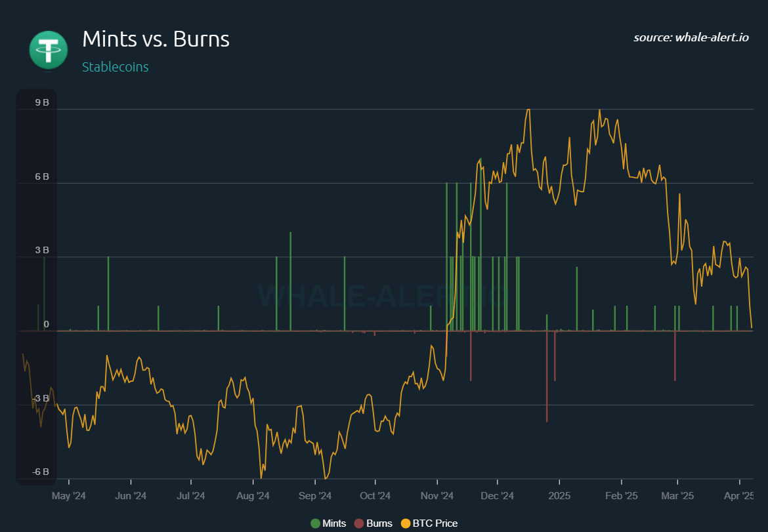Click the orange BTC Price legend dot
This screenshot has width=768, height=532.
[405, 523]
